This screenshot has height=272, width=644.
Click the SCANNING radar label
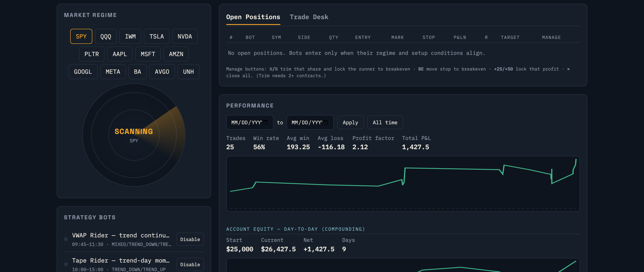(134, 132)
